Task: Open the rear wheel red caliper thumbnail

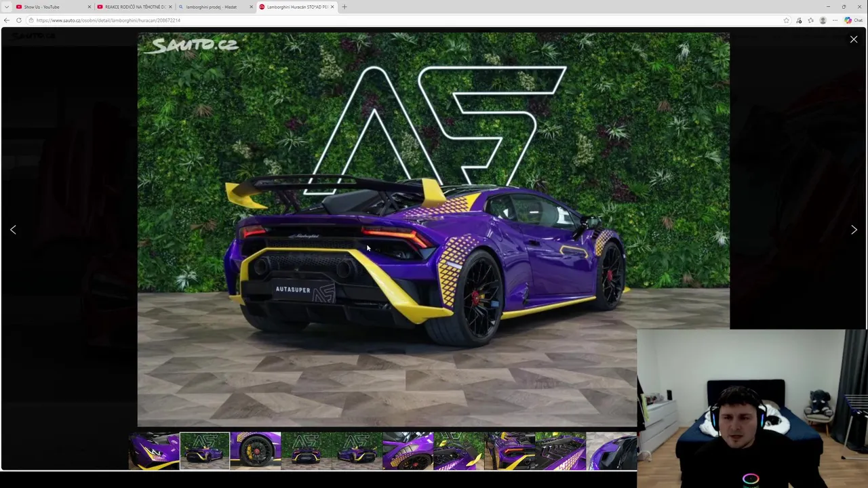Action: tap(408, 451)
